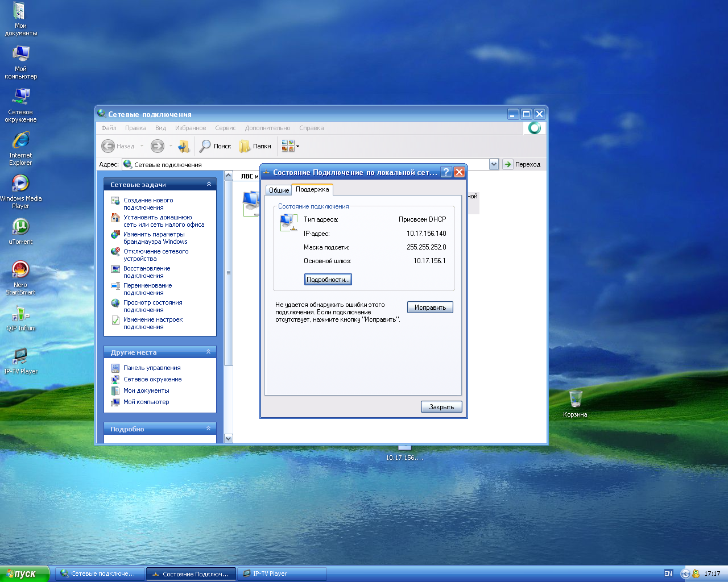Screen dimensions: 728x582
Task: Click the sidebar scrollbar down arrow
Action: click(229, 438)
